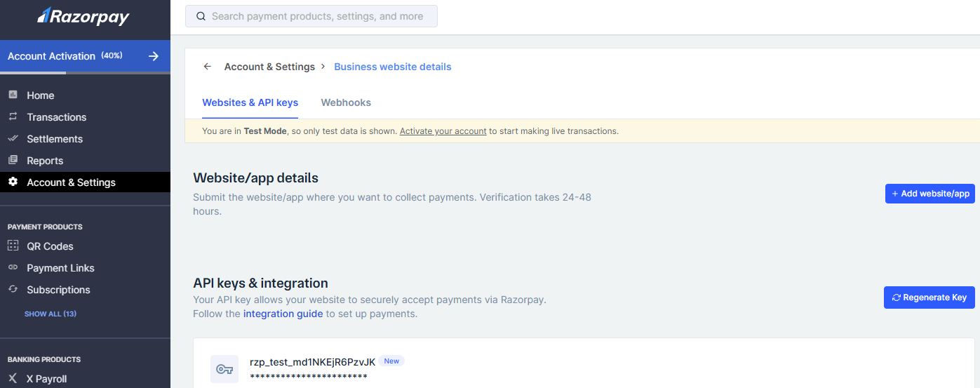The height and width of the screenshot is (388, 980).
Task: Expand Account Activation with the arrow
Action: pos(154,56)
